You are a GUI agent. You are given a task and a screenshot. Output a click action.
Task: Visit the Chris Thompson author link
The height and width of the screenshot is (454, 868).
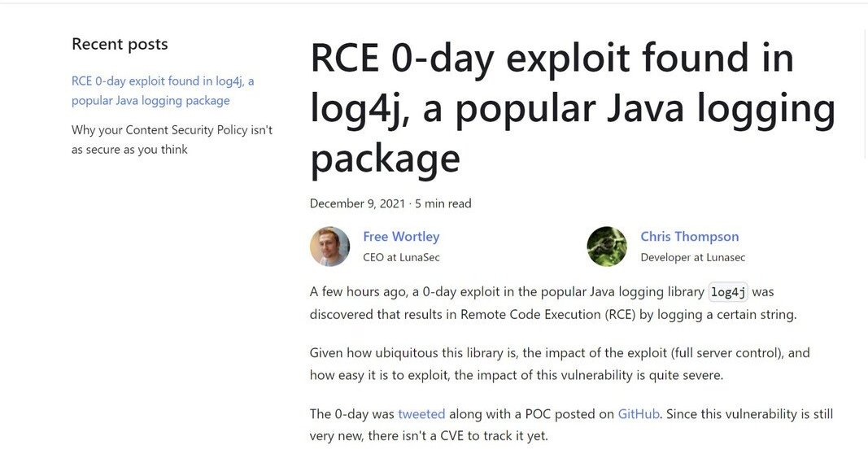(x=690, y=237)
